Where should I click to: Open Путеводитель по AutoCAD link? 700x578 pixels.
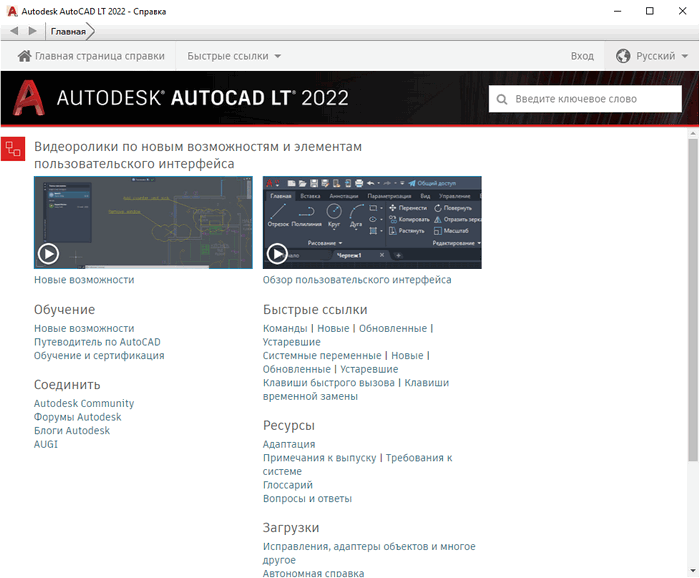click(x=97, y=342)
